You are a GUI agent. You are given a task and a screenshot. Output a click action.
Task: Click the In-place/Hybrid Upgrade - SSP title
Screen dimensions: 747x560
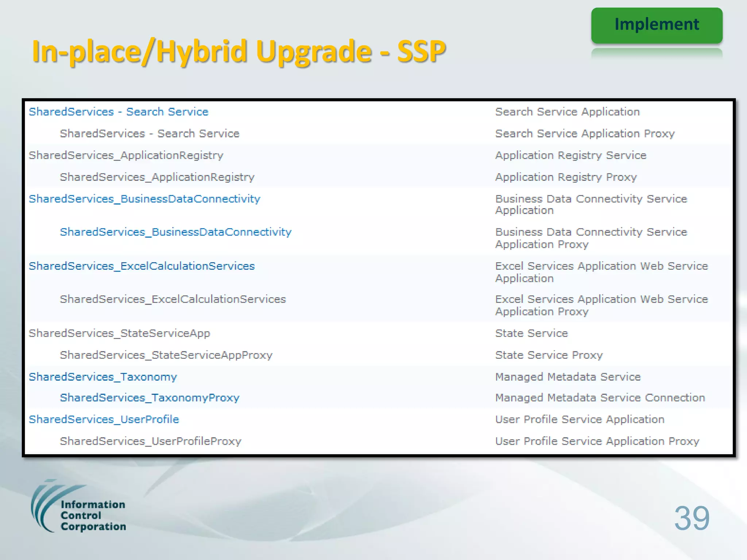(239, 52)
